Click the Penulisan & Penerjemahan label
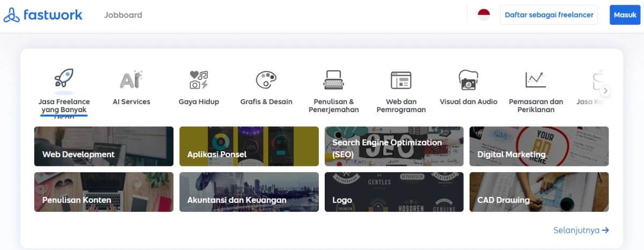Screen dimensions: 644x250 [333, 106]
